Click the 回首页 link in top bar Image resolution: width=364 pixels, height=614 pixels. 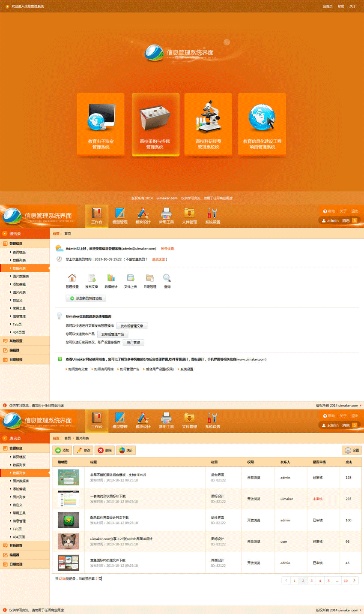click(x=327, y=6)
